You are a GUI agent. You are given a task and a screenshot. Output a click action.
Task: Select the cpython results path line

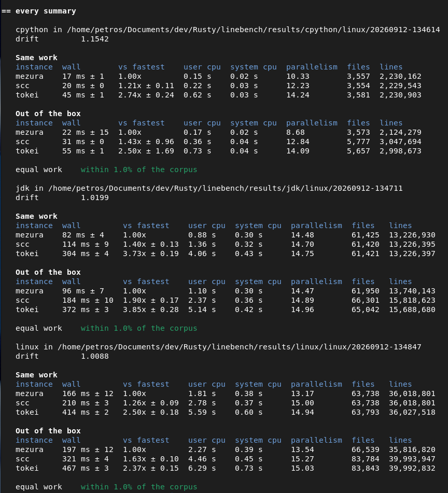228,30
